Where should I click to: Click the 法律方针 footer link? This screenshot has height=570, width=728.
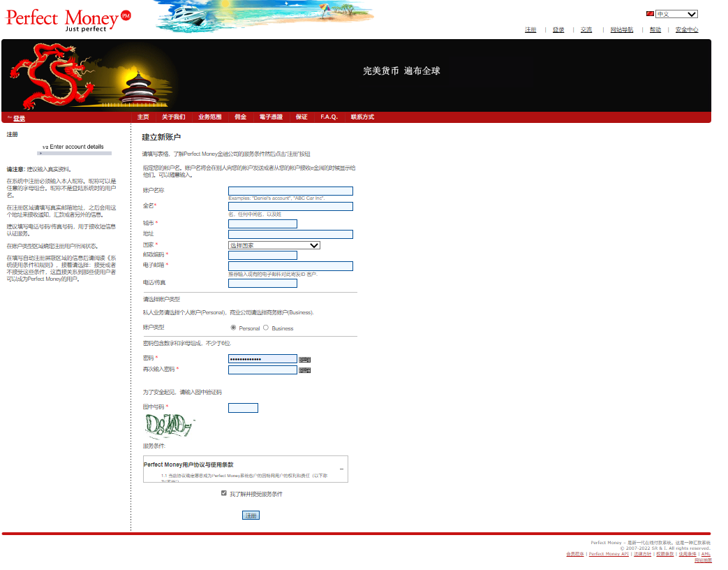point(643,554)
